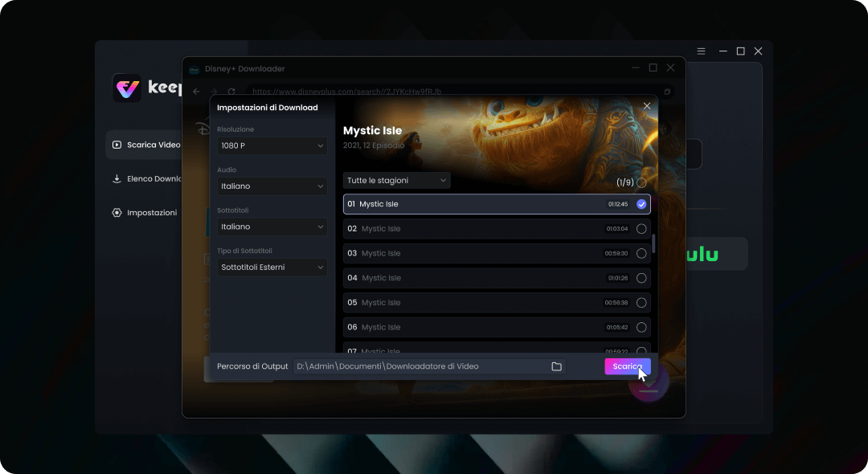Select episode 02 checkbox
The height and width of the screenshot is (474, 868).
pyautogui.click(x=641, y=229)
